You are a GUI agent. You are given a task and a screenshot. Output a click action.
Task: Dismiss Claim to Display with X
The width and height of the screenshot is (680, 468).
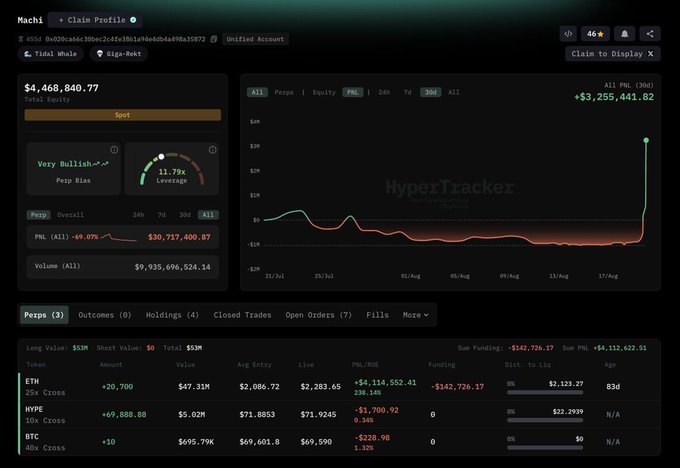click(651, 54)
